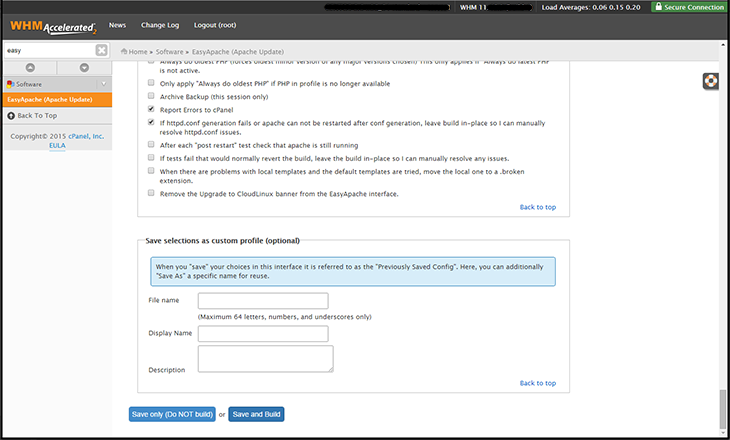Uncheck Report Errors to cPanel
Image resolution: width=730 pixels, height=440 pixels.
pos(151,108)
